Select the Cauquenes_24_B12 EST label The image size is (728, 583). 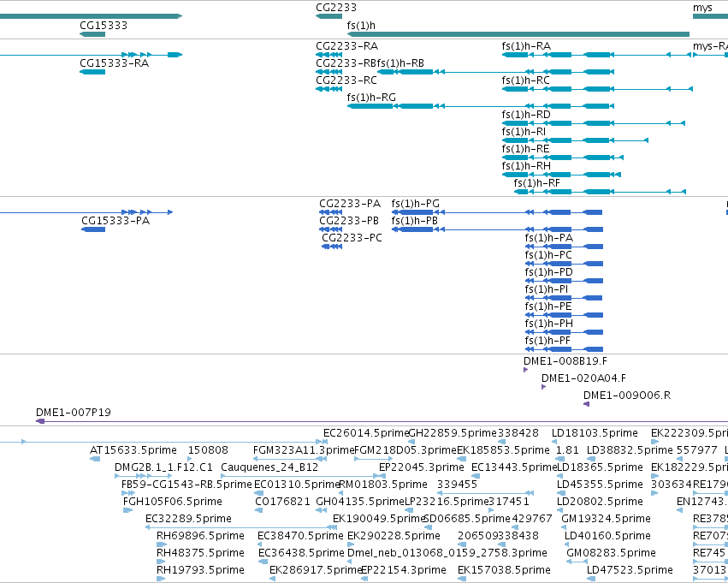coord(269,467)
